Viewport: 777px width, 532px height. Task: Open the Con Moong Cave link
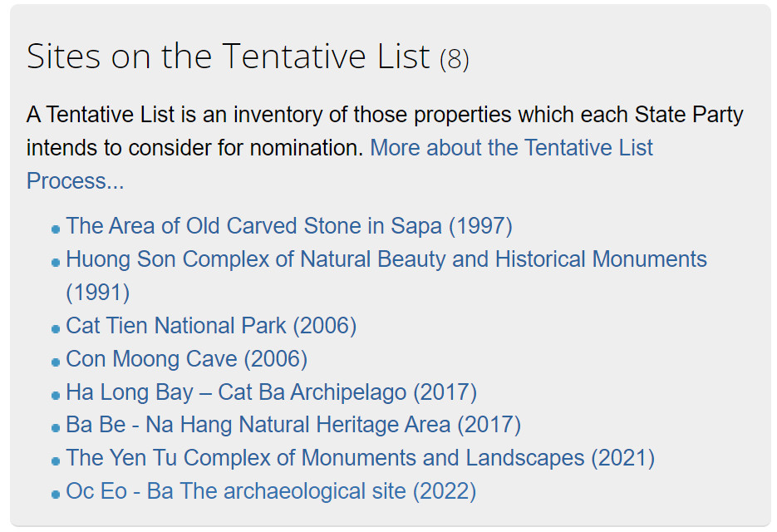[187, 359]
